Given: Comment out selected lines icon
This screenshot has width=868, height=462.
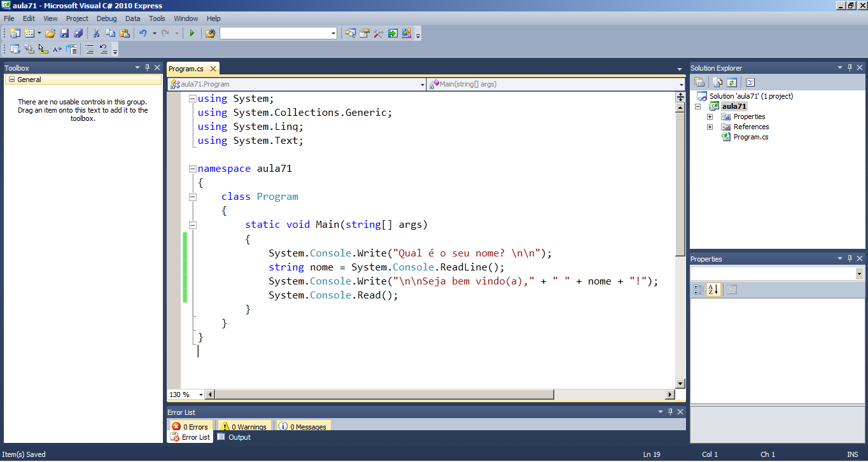Looking at the screenshot, I should tap(90, 49).
